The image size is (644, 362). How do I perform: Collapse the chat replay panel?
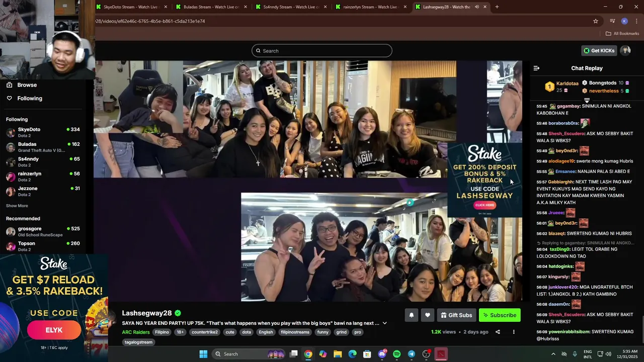coord(536,68)
